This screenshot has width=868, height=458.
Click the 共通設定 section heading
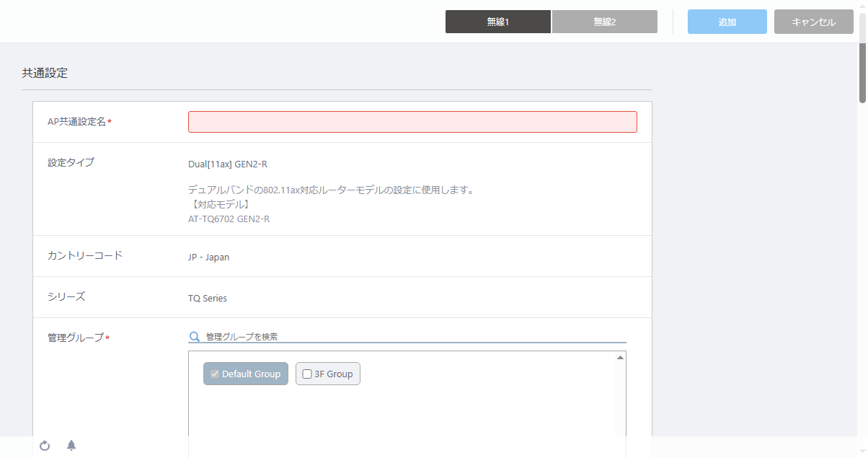[45, 73]
